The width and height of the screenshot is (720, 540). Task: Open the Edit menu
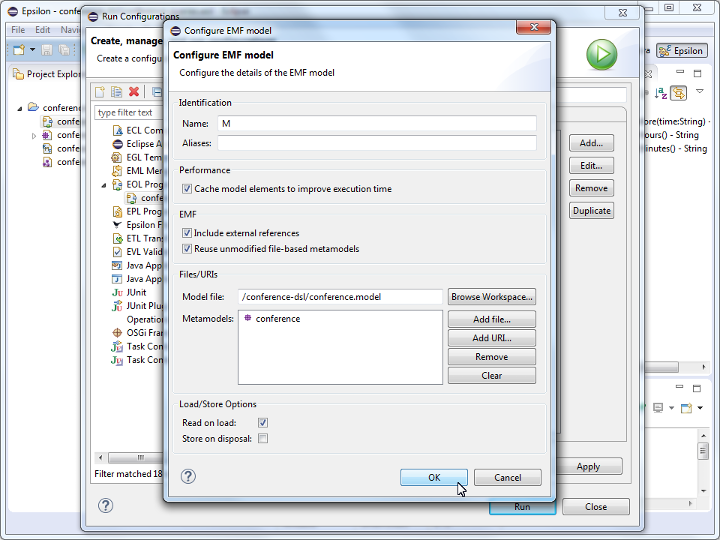[x=43, y=30]
